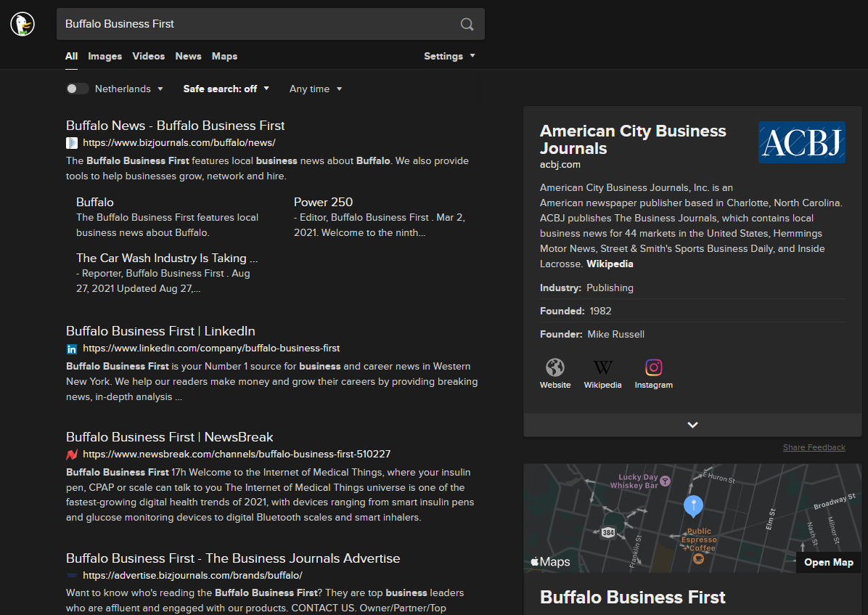Open the Netherlands region dropdown
868x615 pixels.
[129, 89]
